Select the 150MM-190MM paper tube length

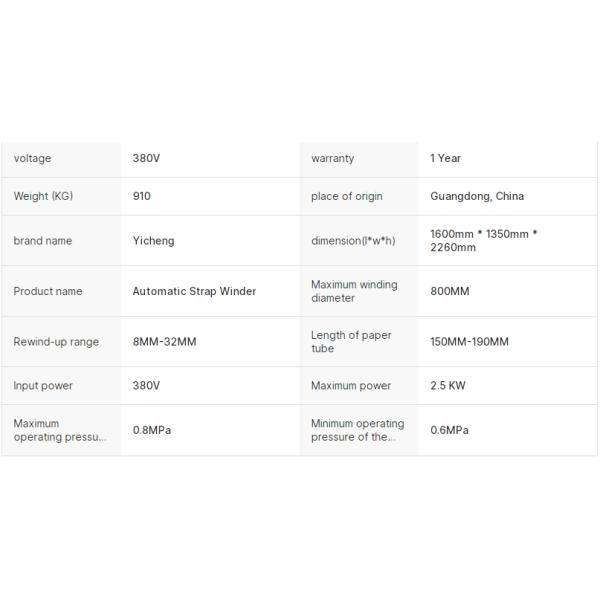(470, 342)
